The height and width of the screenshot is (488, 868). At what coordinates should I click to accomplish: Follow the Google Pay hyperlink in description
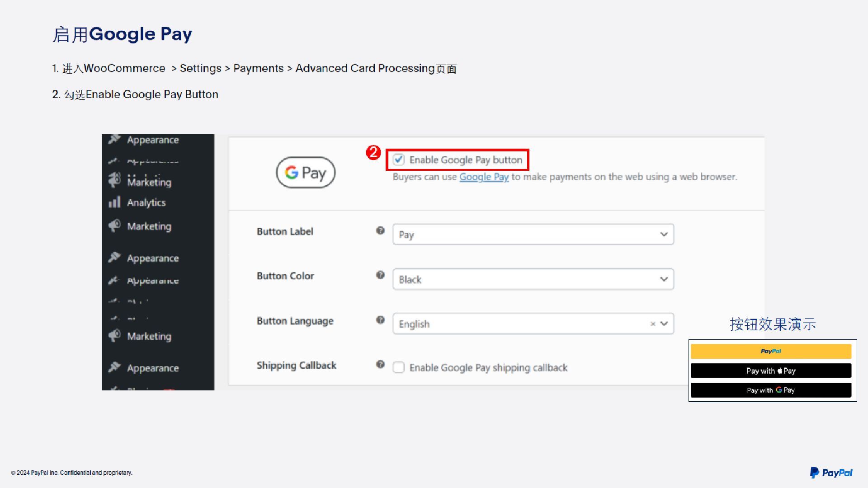click(484, 177)
